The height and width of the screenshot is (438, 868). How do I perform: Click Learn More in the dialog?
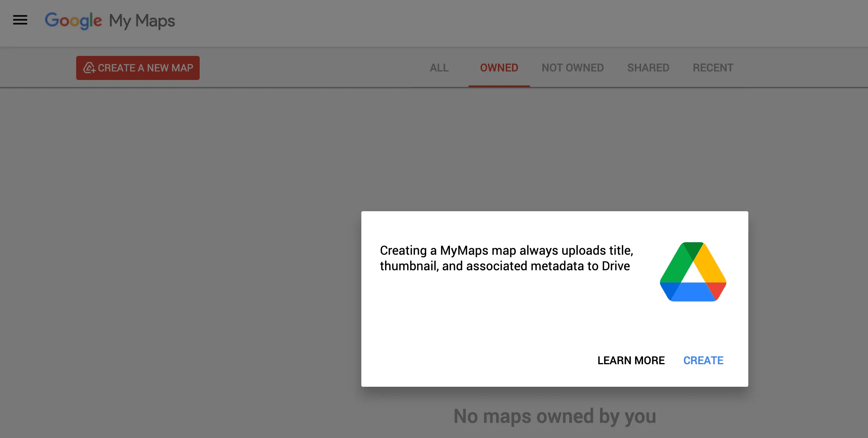[x=631, y=361]
